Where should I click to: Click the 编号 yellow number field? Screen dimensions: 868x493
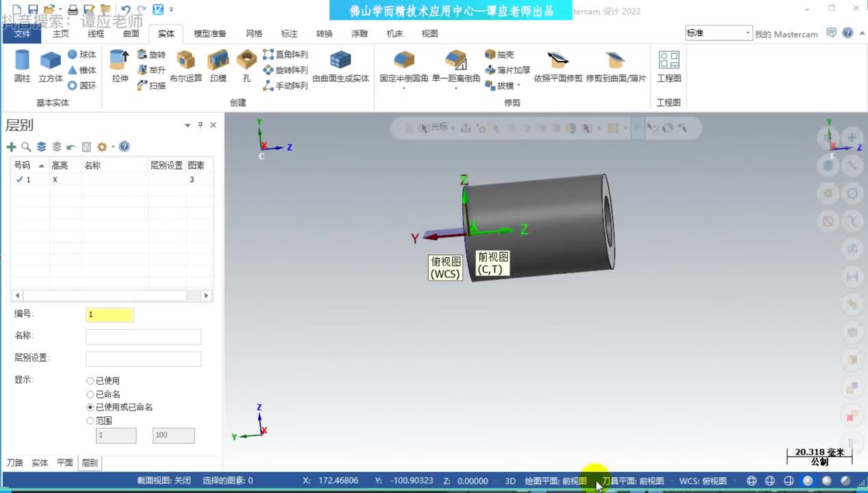[x=110, y=315]
